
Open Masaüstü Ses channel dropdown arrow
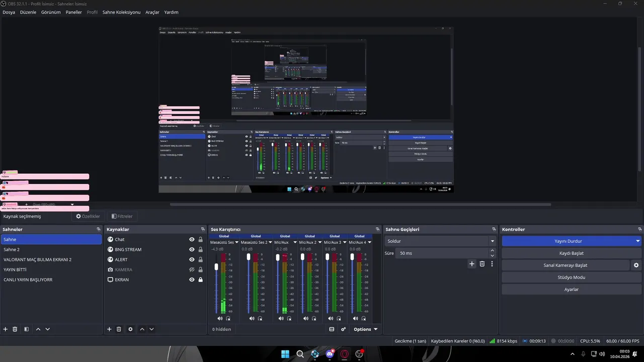coord(237,242)
